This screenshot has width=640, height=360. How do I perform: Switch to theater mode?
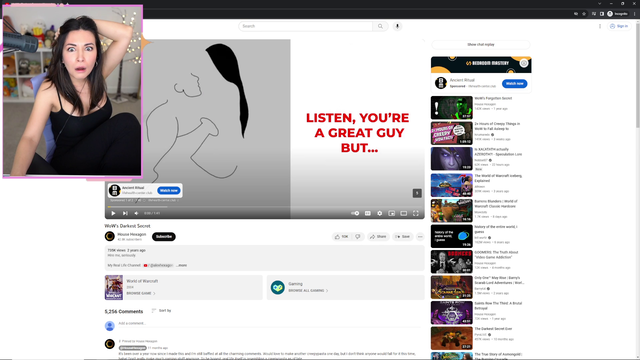point(404,213)
